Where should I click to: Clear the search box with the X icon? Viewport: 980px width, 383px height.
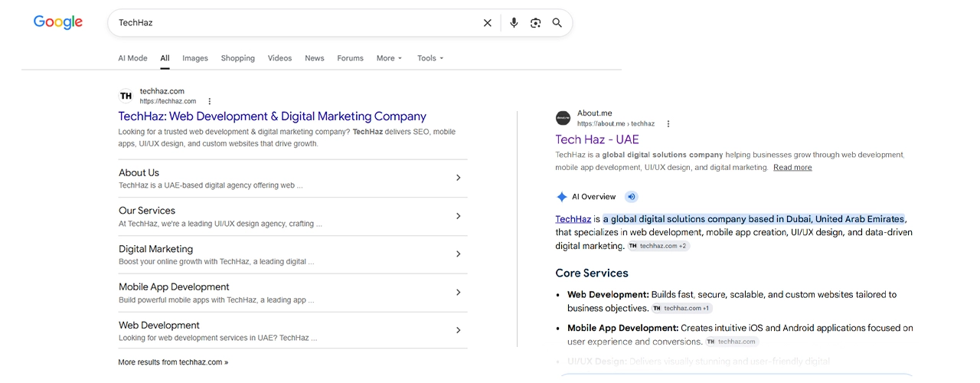[x=488, y=23]
